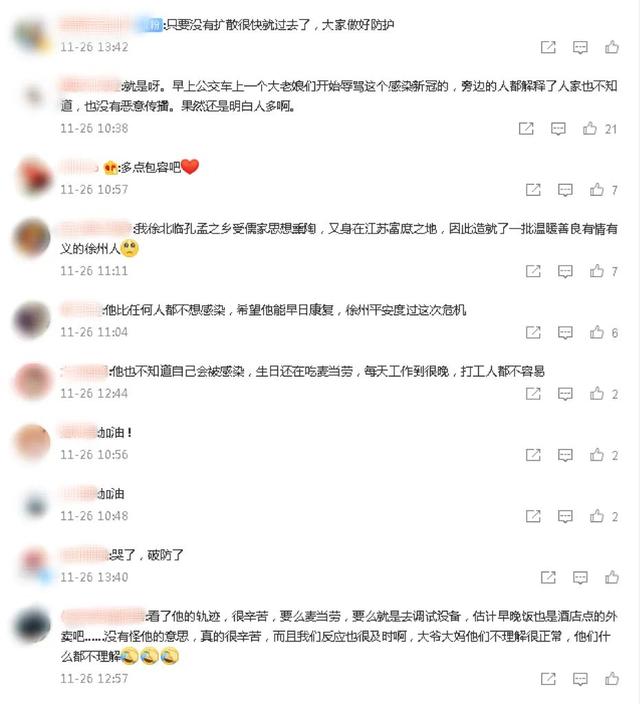Image resolution: width=640 pixels, height=704 pixels.
Task: Open username of the 11:04 commenter
Action: [x=81, y=310]
